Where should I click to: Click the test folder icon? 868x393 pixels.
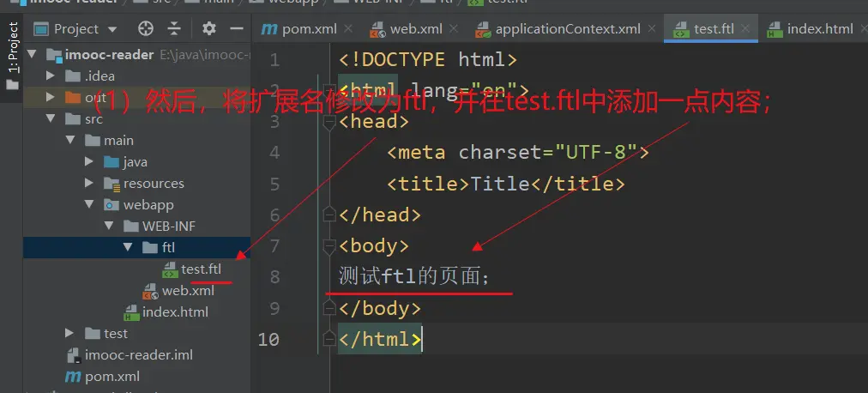tap(92, 333)
